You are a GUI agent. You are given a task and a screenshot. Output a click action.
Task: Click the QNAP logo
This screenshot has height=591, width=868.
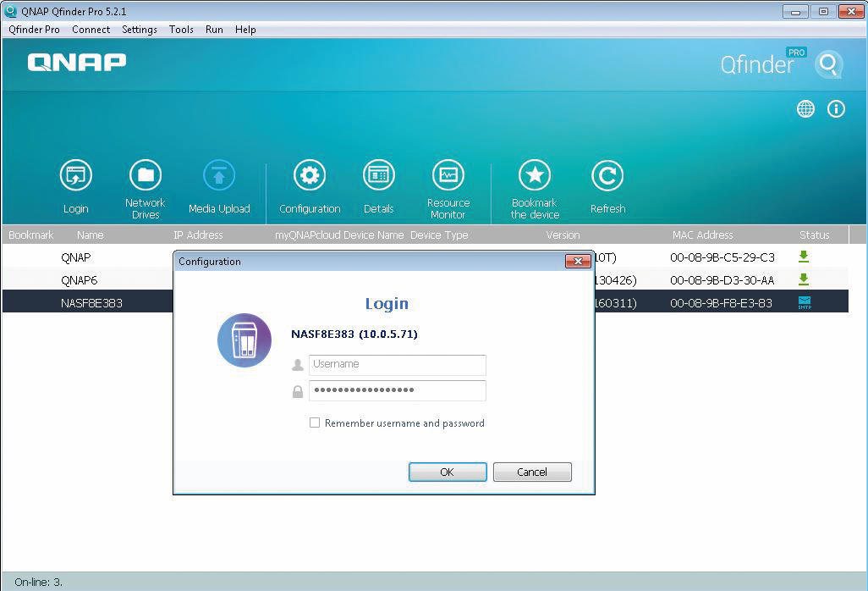pyautogui.click(x=77, y=62)
